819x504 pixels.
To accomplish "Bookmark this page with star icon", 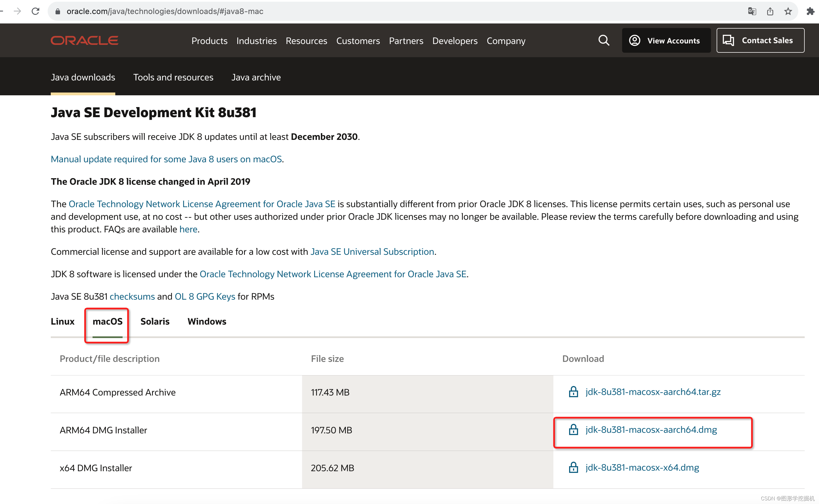I will click(x=788, y=11).
